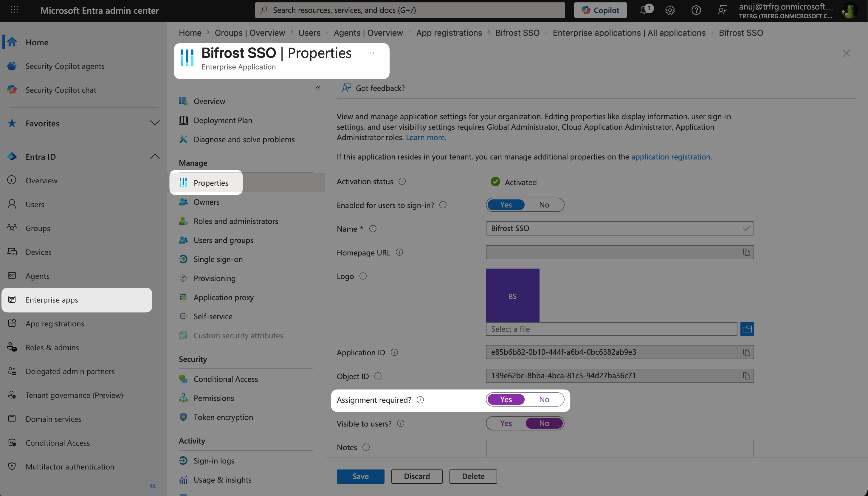Browse for a logo file with the folder icon
868x496 pixels.
coord(747,329)
